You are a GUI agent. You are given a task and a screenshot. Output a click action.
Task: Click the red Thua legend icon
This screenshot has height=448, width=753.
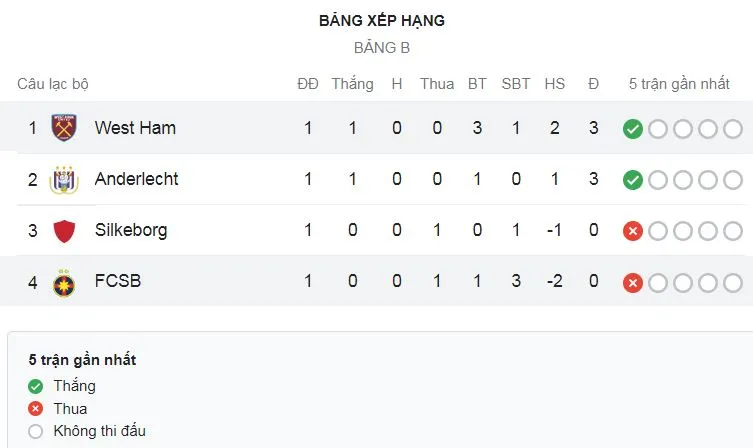pyautogui.click(x=36, y=409)
